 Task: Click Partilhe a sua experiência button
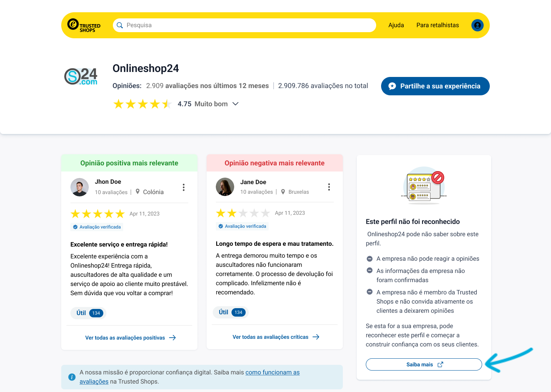[435, 86]
